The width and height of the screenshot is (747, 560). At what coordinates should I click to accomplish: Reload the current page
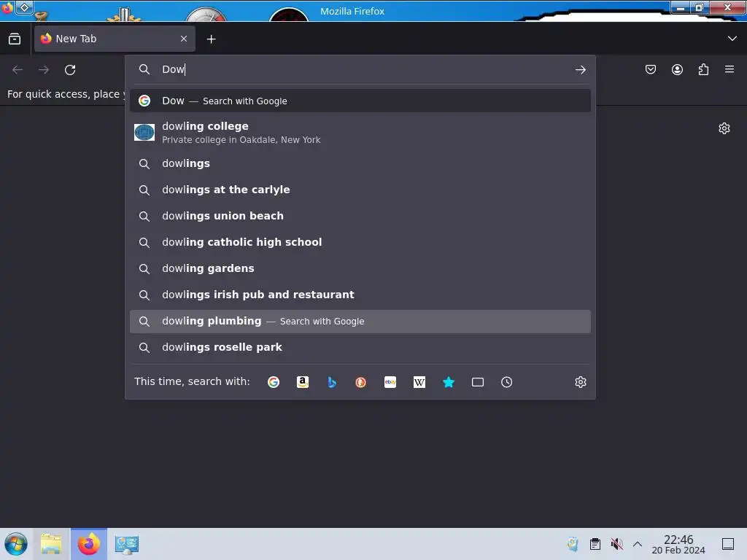70,70
